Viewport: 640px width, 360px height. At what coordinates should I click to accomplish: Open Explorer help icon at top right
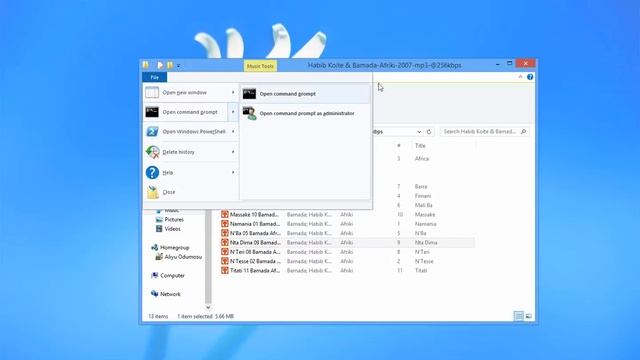pos(530,77)
